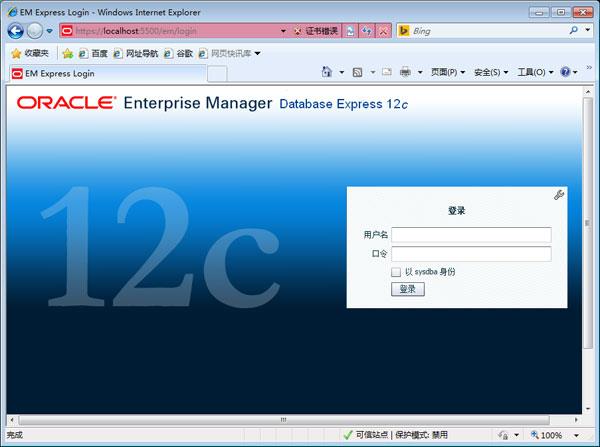Open the zoom level dropdown arrow
This screenshot has height=447, width=600.
[x=576, y=436]
